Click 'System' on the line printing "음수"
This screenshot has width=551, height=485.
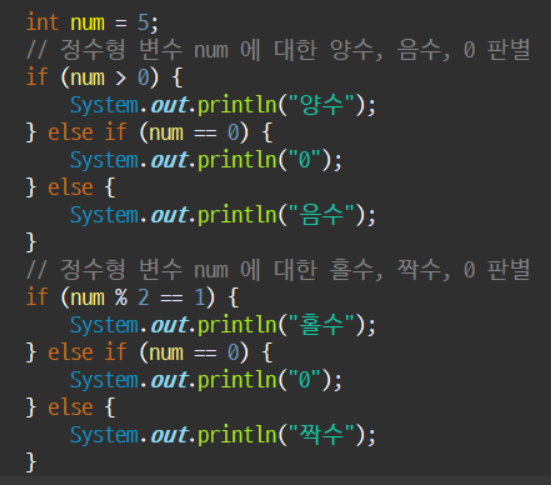click(104, 215)
